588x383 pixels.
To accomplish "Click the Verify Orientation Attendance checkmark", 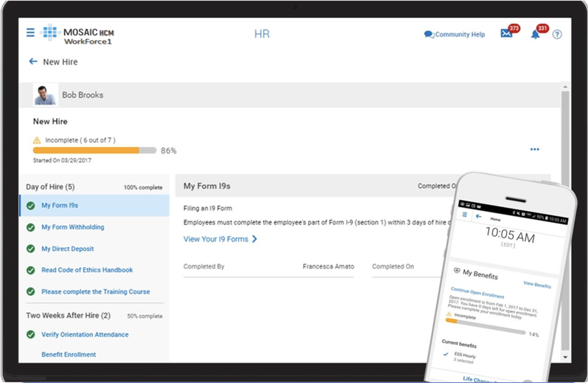I will click(31, 335).
